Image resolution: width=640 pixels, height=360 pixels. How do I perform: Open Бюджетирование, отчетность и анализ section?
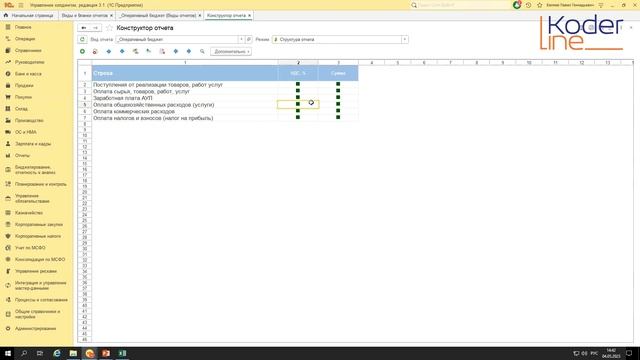pyautogui.click(x=35, y=170)
